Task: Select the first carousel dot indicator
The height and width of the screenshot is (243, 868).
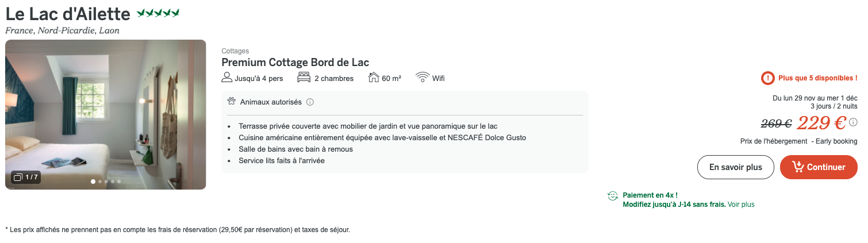Action: (93, 182)
